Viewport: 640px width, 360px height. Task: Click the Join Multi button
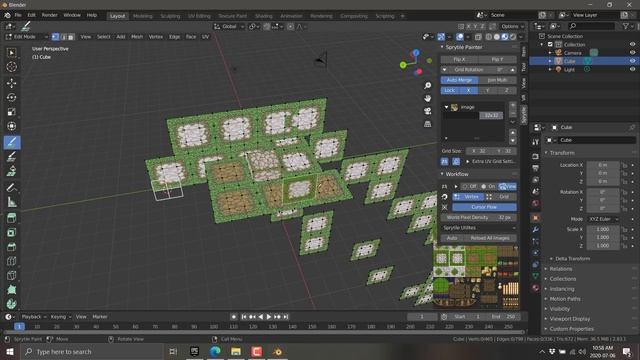(498, 80)
